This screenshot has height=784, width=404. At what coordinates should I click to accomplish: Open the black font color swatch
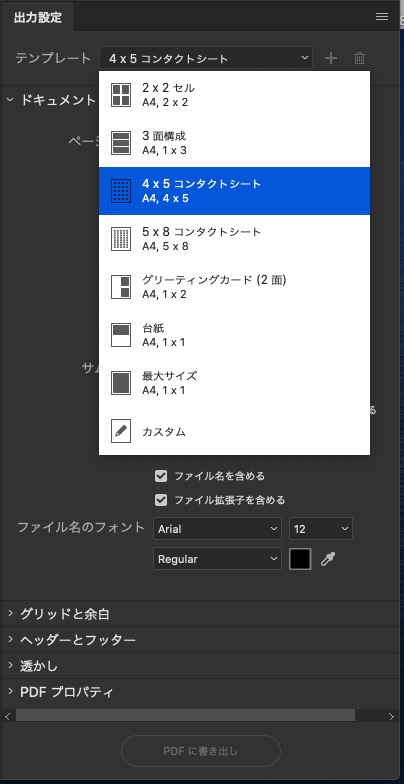(300, 559)
